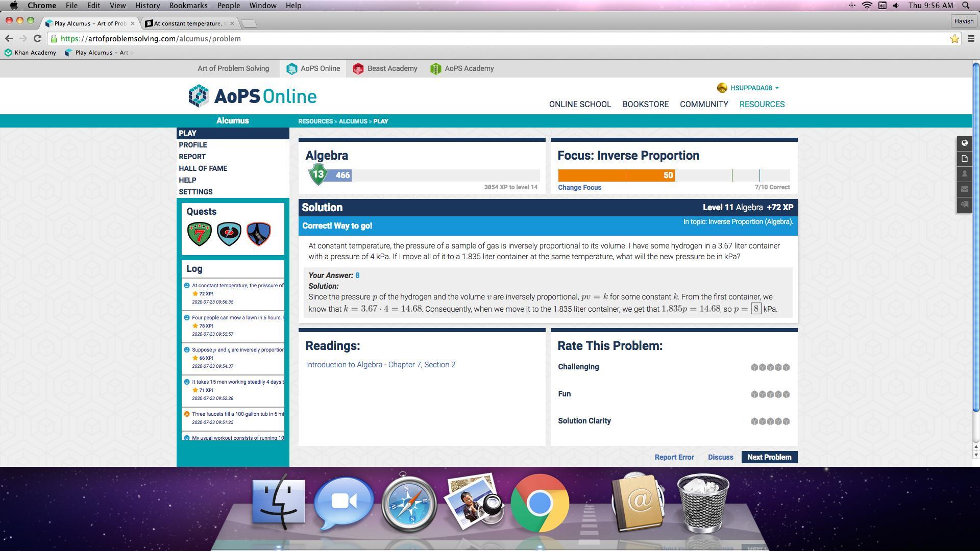Click the URL address field
This screenshot has height=551, width=980.
459,39
